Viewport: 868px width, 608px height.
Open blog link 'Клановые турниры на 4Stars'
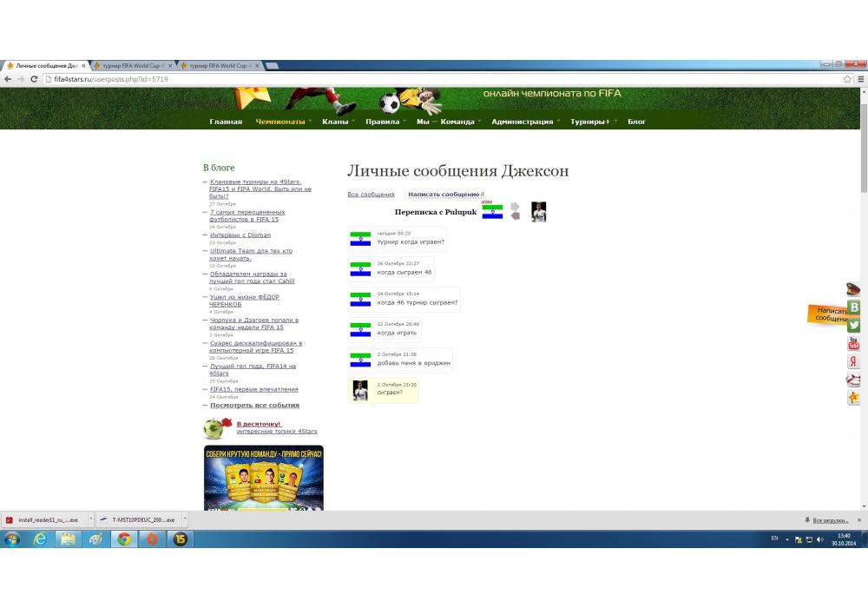click(x=260, y=188)
